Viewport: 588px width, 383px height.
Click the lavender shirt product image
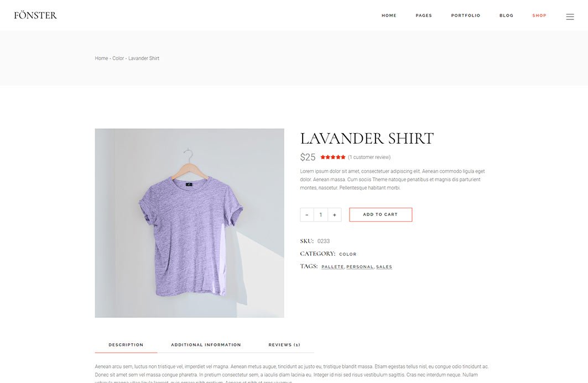pyautogui.click(x=189, y=223)
